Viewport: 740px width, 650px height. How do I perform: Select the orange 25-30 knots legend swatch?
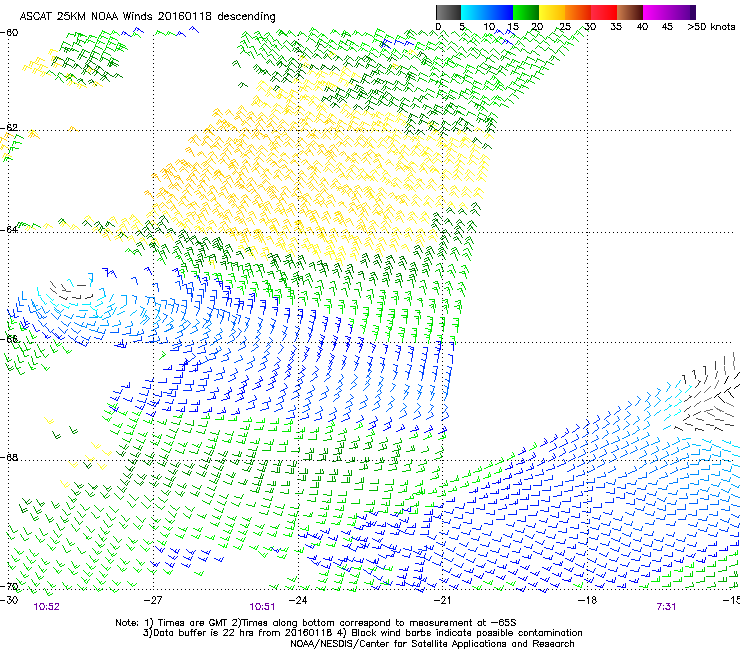point(578,12)
